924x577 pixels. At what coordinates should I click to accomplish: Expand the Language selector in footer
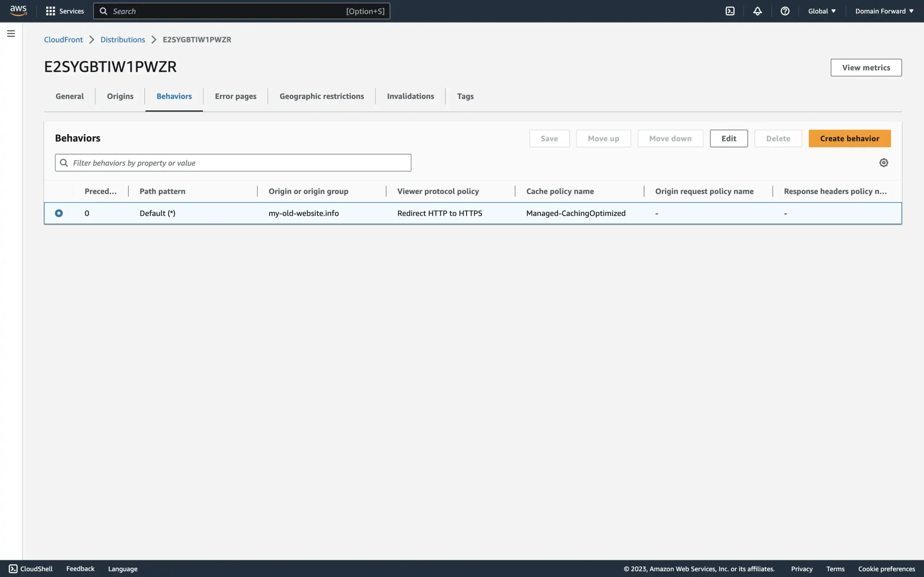click(x=122, y=569)
